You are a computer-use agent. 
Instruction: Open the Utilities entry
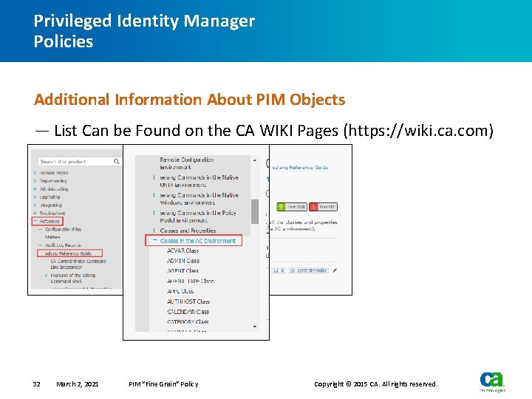(x=52, y=237)
